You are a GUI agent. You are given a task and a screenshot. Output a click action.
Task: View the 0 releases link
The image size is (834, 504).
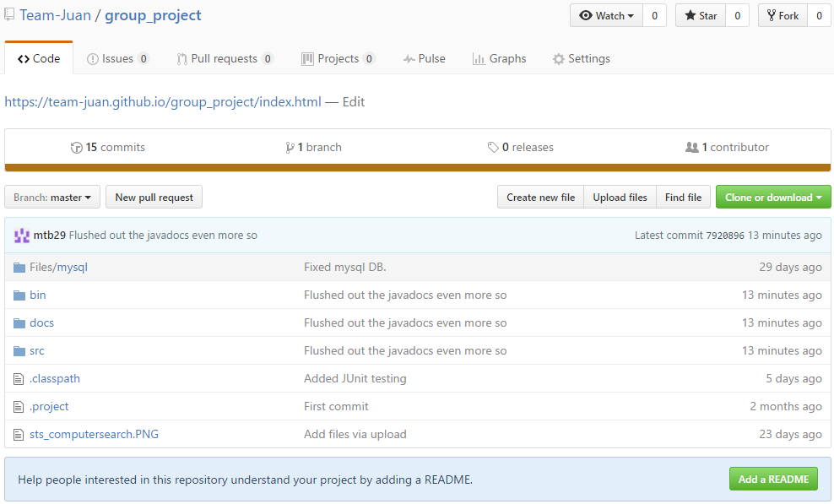click(521, 148)
